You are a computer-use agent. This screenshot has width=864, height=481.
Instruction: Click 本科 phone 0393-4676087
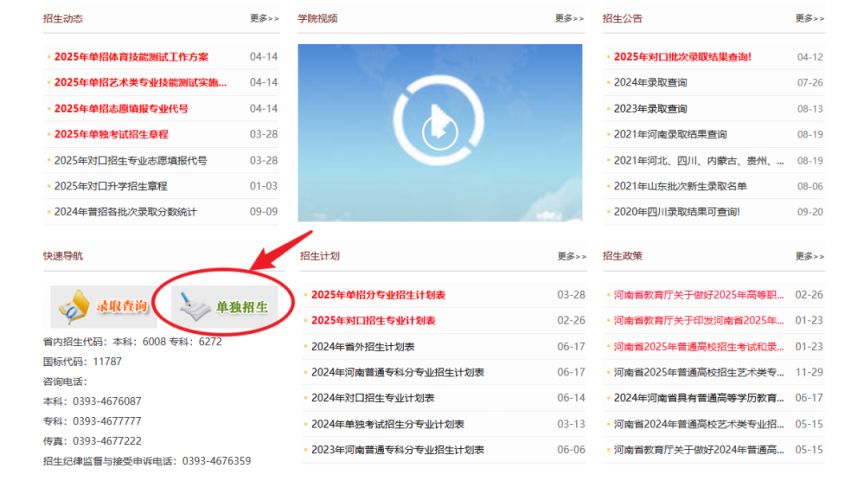pos(92,401)
